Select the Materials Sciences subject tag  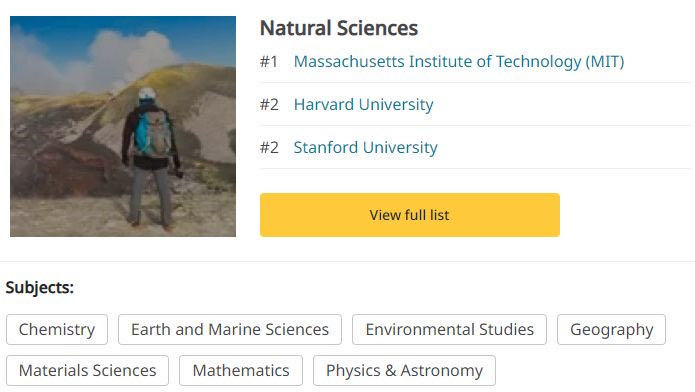click(x=87, y=370)
